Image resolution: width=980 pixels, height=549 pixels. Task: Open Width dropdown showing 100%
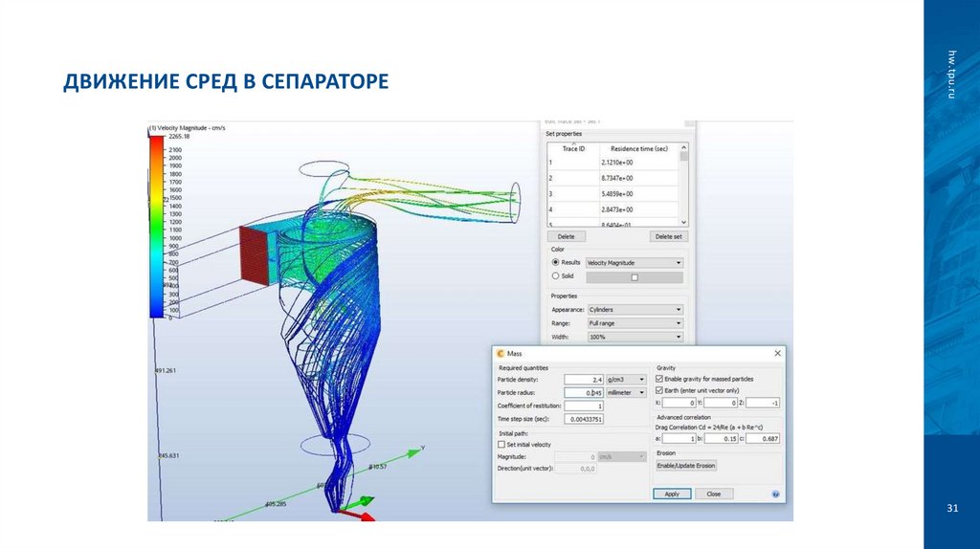635,338
